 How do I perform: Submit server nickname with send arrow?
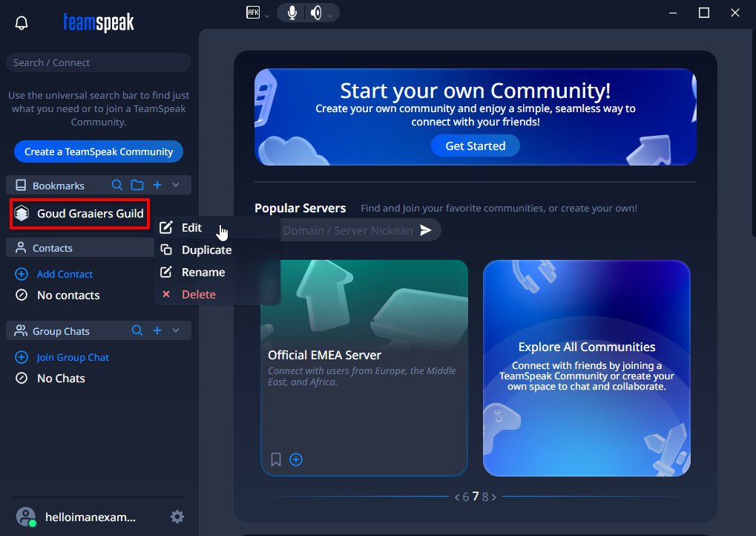pyautogui.click(x=426, y=230)
